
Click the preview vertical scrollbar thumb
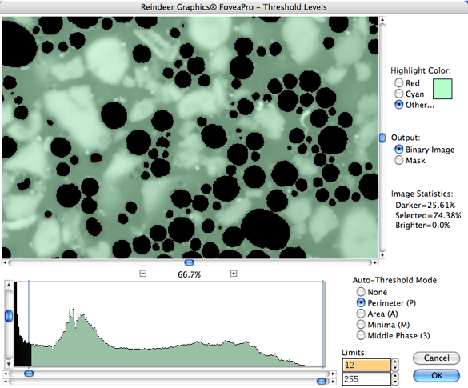(382, 138)
